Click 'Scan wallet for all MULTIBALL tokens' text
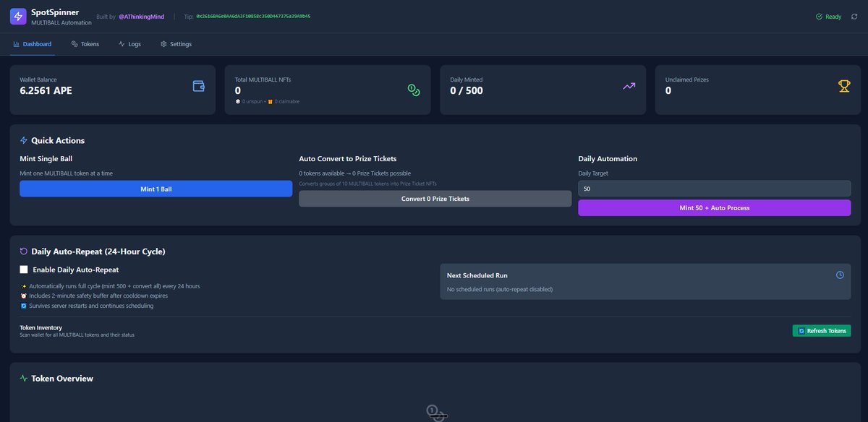This screenshot has width=868, height=422. (x=77, y=335)
